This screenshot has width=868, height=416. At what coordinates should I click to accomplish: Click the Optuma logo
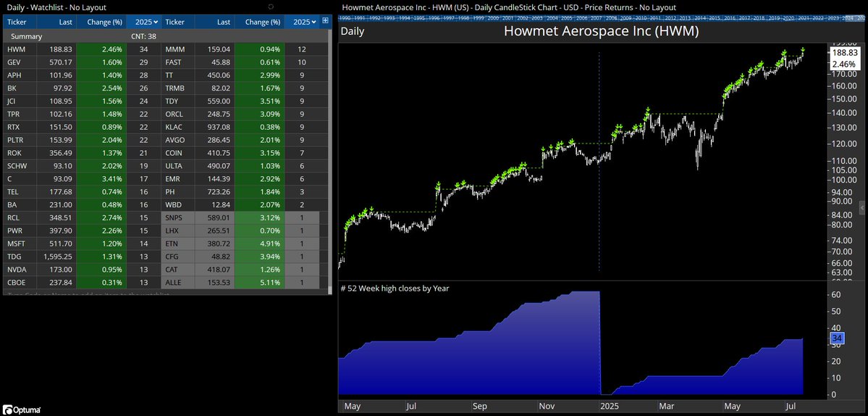click(x=22, y=410)
